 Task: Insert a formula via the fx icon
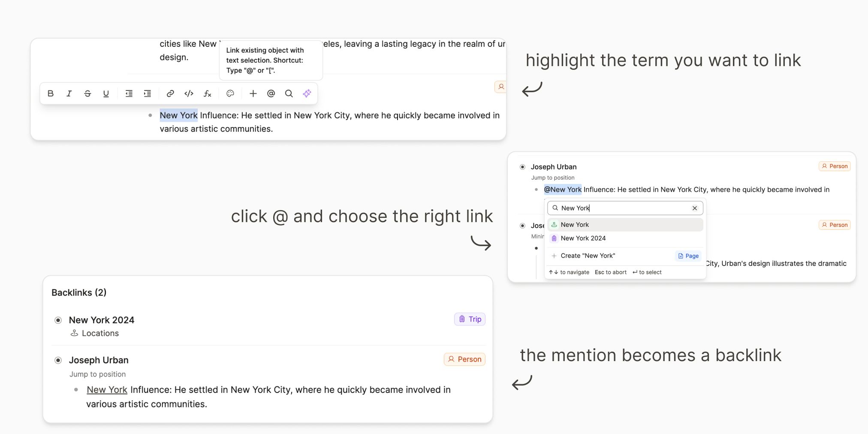[x=208, y=93]
